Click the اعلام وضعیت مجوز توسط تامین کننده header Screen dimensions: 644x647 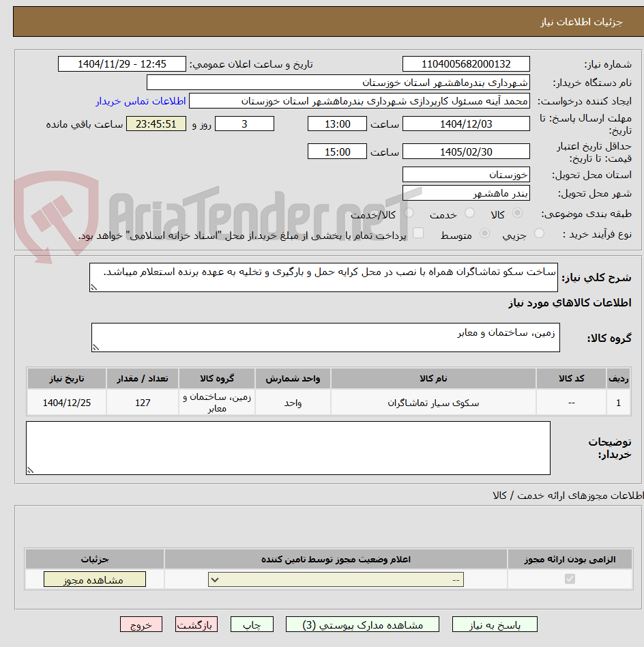click(x=336, y=559)
